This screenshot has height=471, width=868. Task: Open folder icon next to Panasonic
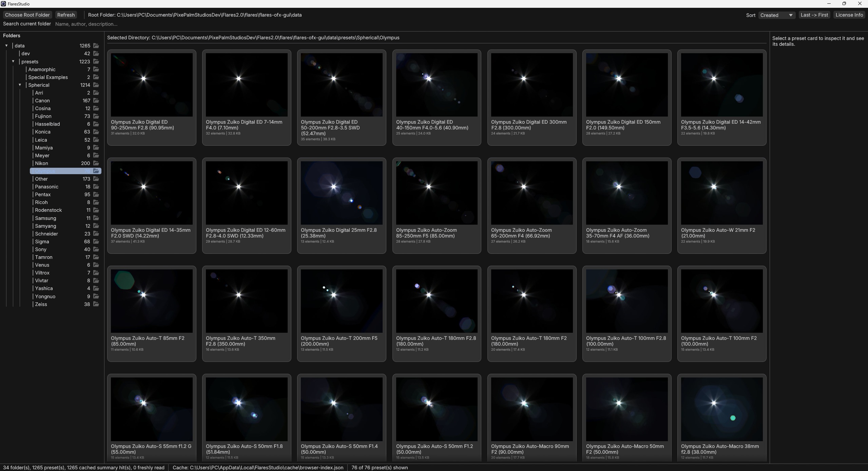click(96, 187)
